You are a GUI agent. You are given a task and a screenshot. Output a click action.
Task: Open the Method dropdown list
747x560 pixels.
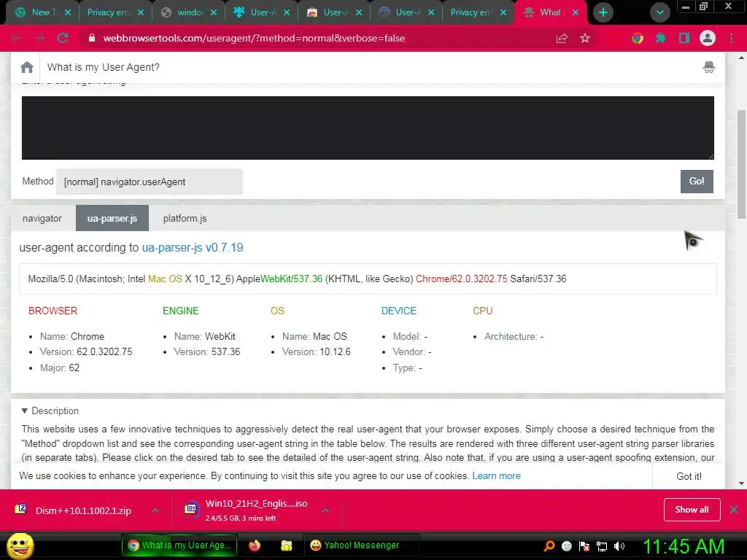pyautogui.click(x=150, y=182)
